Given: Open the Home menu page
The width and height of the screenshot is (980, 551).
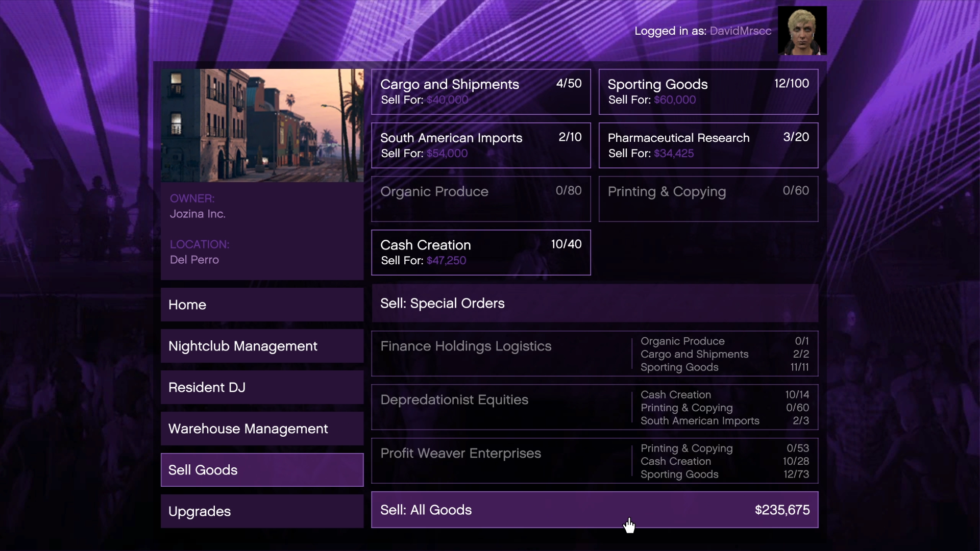Looking at the screenshot, I should tap(262, 305).
